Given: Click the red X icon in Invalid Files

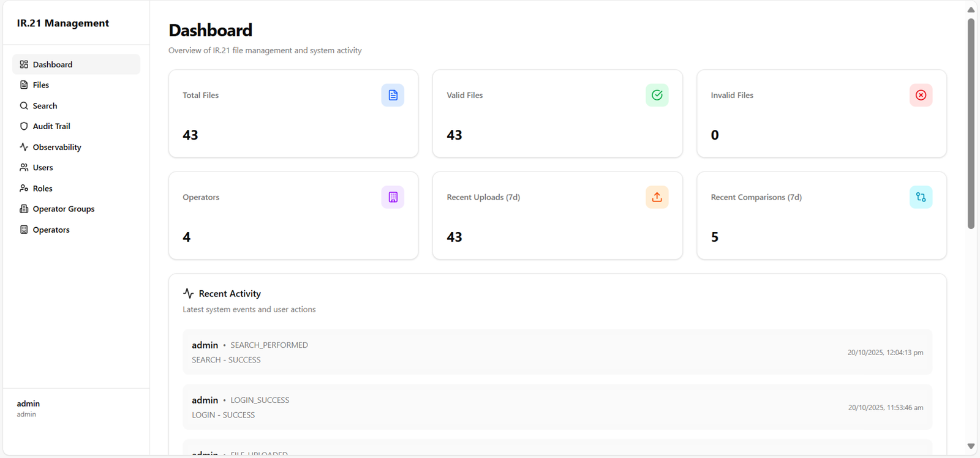Looking at the screenshot, I should (x=921, y=96).
